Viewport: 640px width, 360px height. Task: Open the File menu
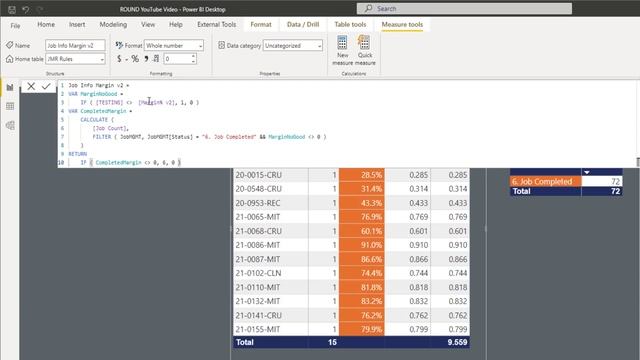(16, 25)
